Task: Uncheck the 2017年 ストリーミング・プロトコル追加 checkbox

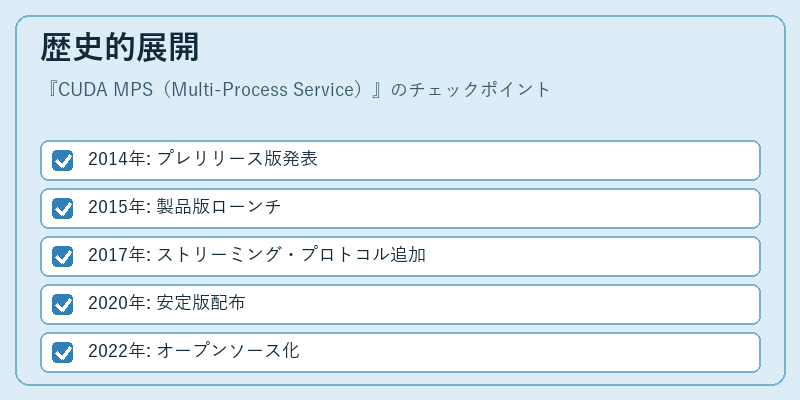Action: [x=62, y=256]
